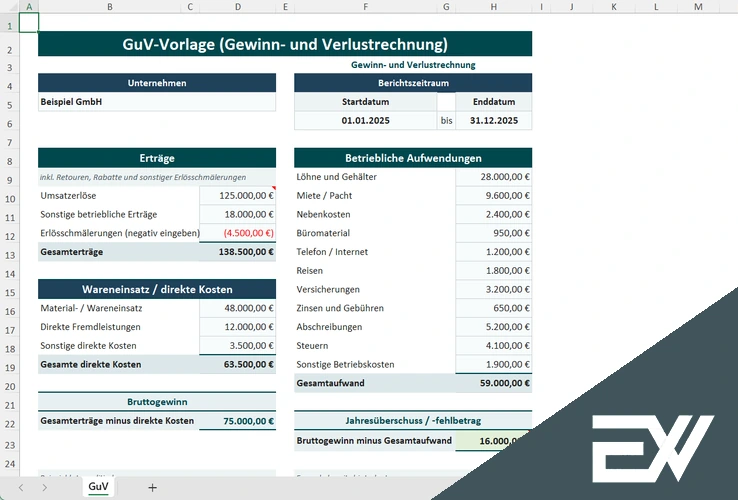Select Umsatzerlöse value 125.000,00 €
Image resolution: width=738 pixels, height=500 pixels.
tap(238, 195)
